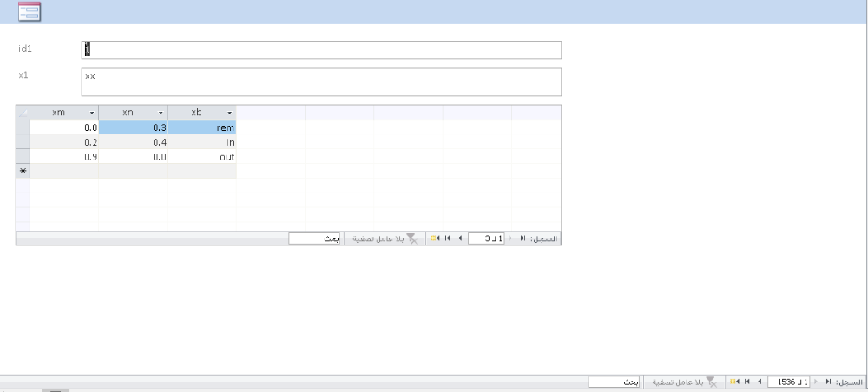The image size is (868, 392).
Task: Click the datasheet select-all corner
Action: (23, 112)
